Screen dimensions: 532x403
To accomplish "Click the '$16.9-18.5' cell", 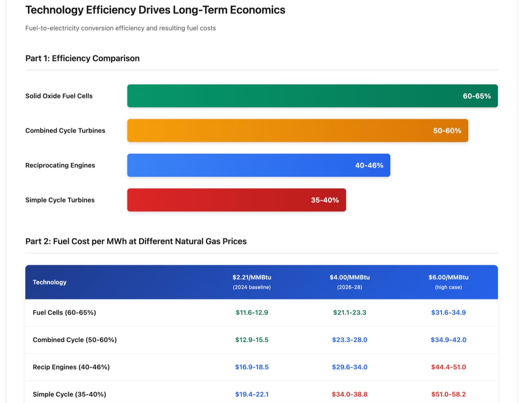I will [252, 367].
